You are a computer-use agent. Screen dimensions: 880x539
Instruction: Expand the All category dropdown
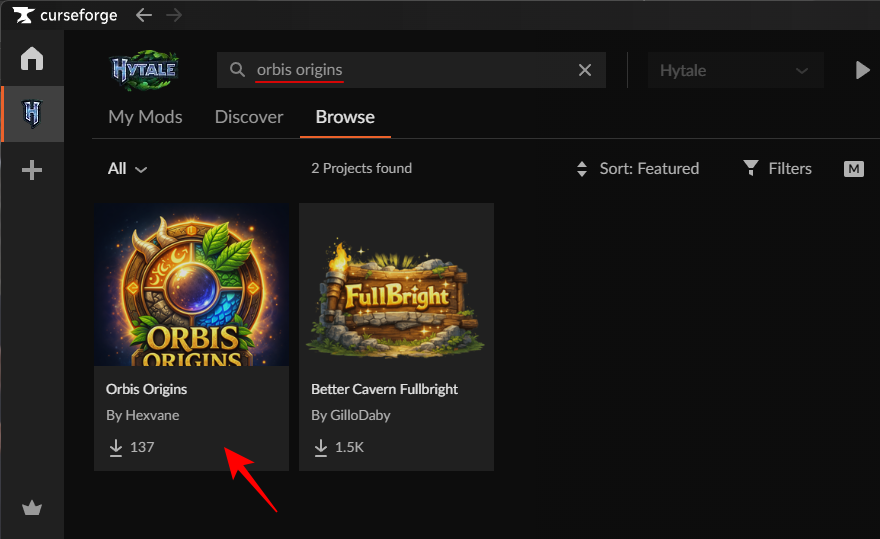pos(127,169)
